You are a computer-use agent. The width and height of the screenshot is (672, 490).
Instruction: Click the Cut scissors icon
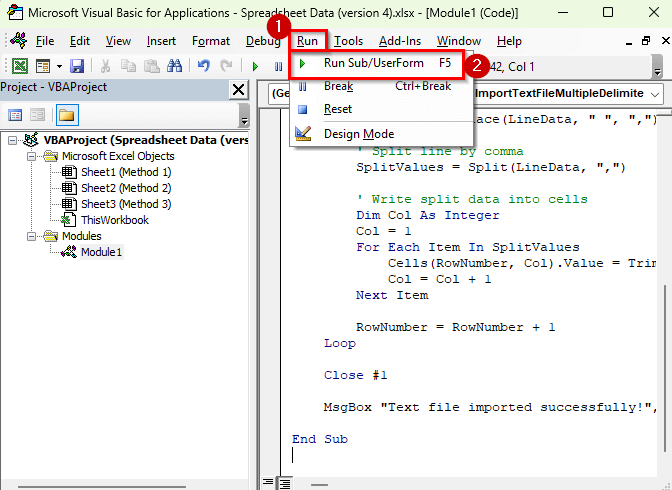(105, 66)
